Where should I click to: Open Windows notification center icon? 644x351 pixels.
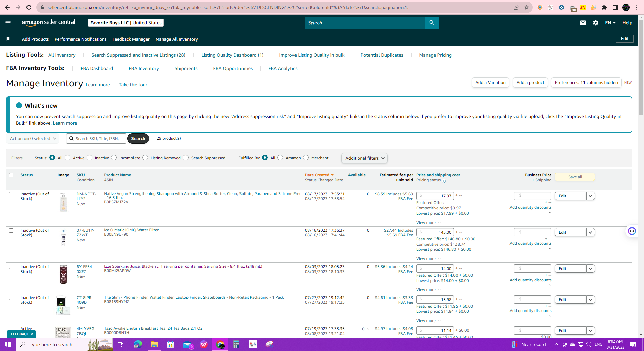(633, 344)
